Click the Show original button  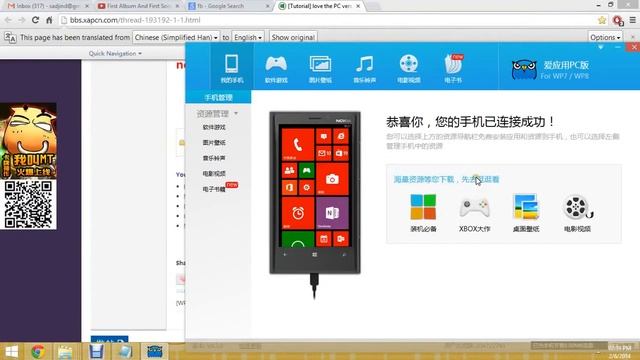click(293, 37)
